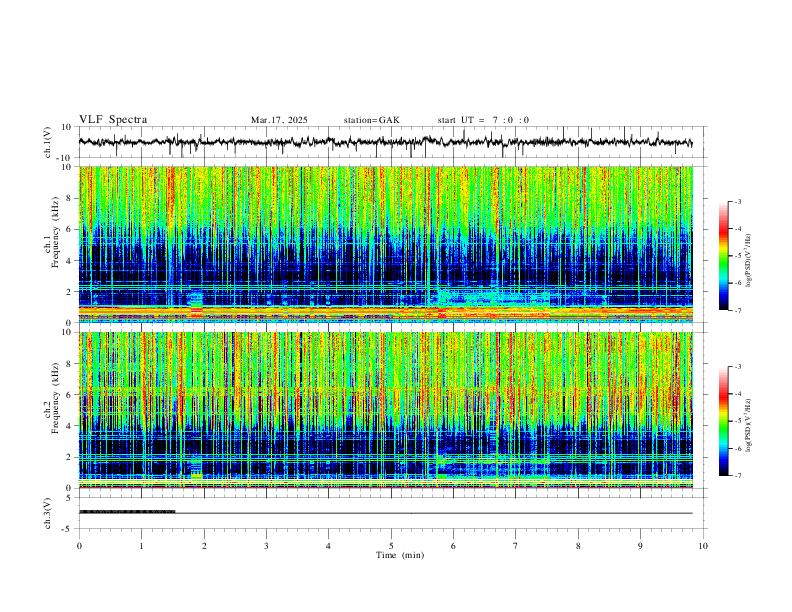Click the "4" kHz tick of ch.2 spectrogram
The height and width of the screenshot is (612, 792).
[x=71, y=426]
